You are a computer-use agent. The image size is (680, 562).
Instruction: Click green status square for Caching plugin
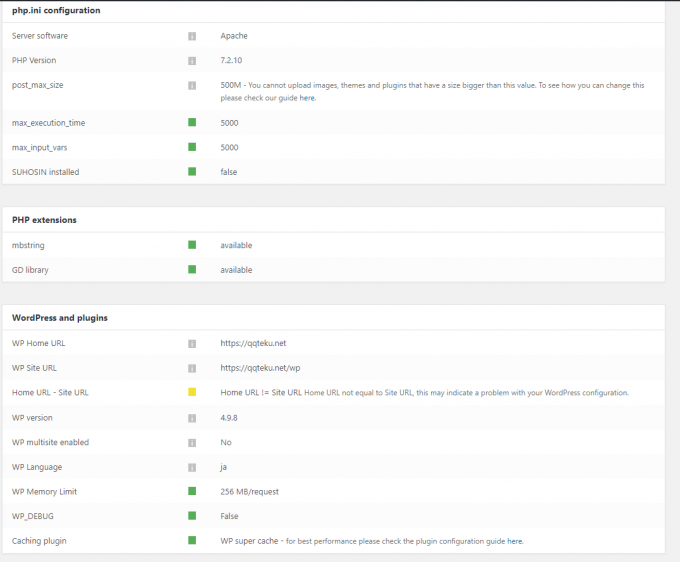192,540
